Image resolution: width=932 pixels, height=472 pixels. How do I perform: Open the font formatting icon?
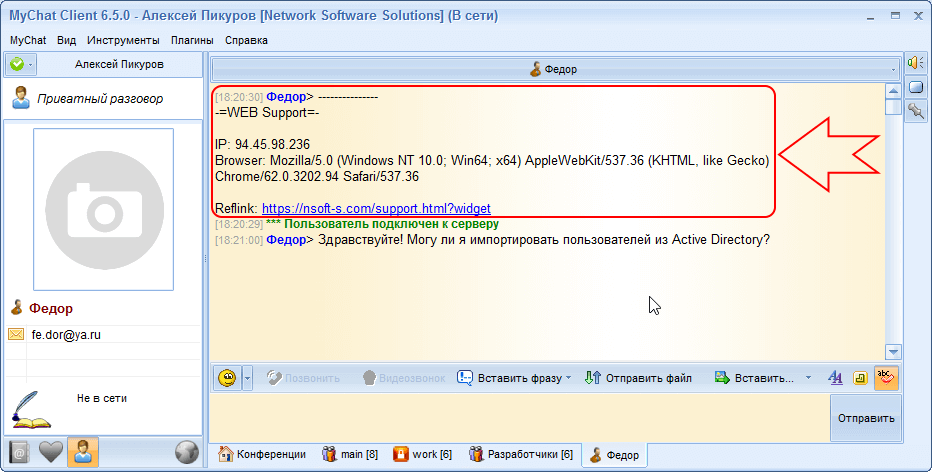(x=836, y=378)
